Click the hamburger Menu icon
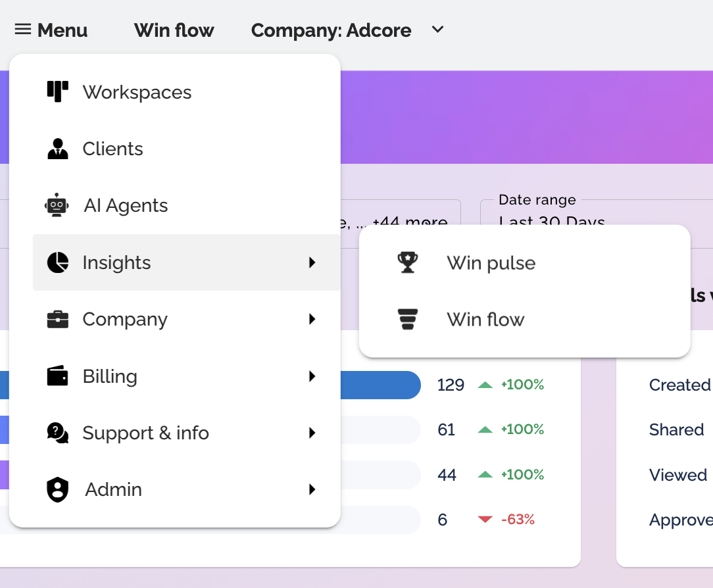The width and height of the screenshot is (713, 588). (x=22, y=30)
